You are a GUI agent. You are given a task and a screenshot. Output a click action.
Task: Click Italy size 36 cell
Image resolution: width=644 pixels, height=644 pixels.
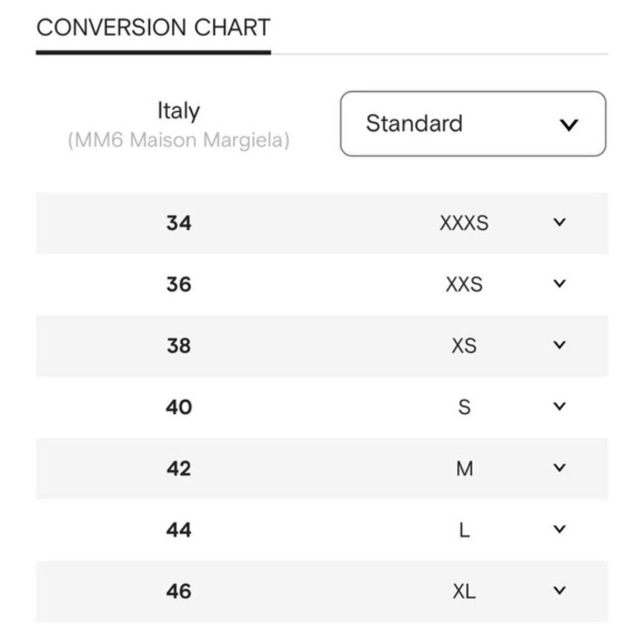[178, 284]
